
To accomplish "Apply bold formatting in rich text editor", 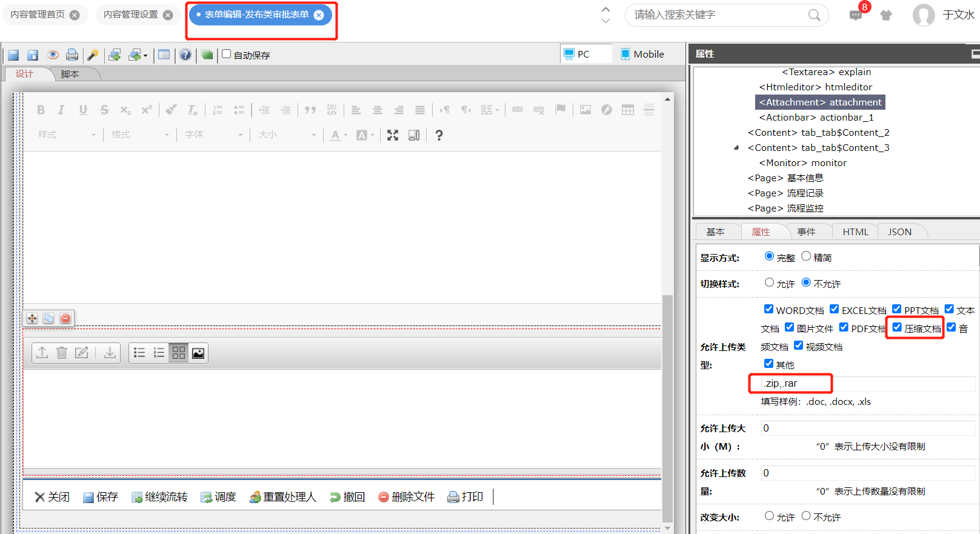I will pos(41,110).
